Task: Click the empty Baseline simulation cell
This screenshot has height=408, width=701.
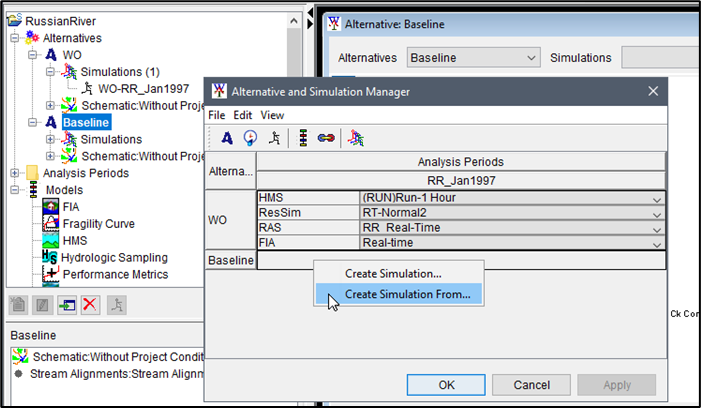Action: pos(461,260)
